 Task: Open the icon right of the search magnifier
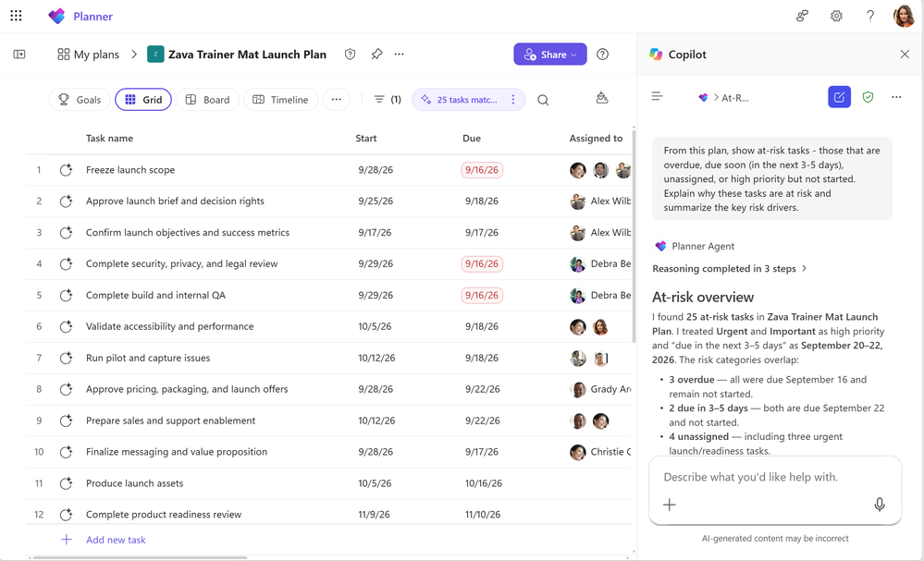click(601, 98)
